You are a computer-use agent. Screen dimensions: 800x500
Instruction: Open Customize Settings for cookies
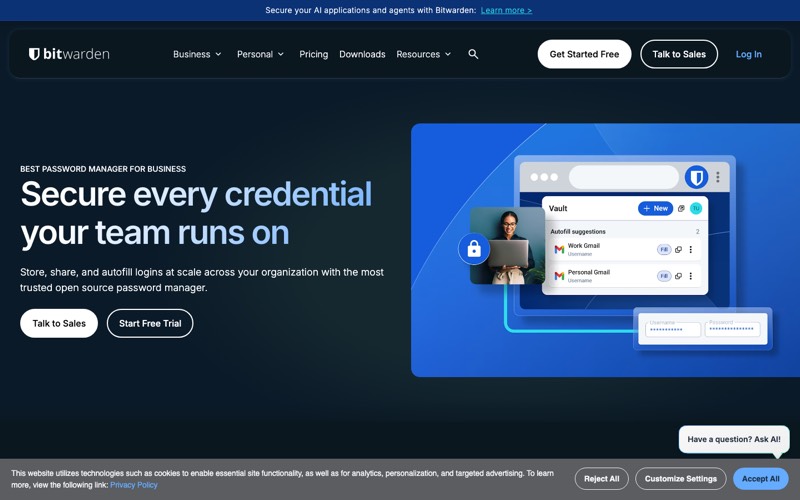click(x=681, y=479)
